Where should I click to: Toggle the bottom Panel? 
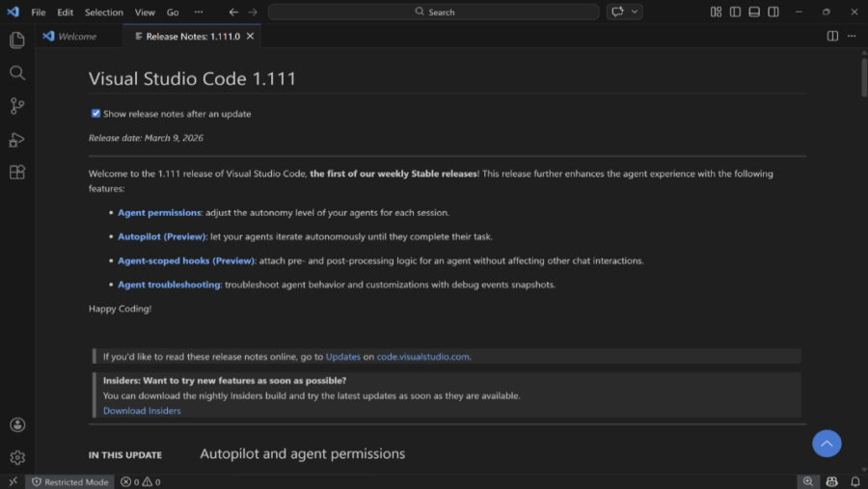pyautogui.click(x=754, y=12)
